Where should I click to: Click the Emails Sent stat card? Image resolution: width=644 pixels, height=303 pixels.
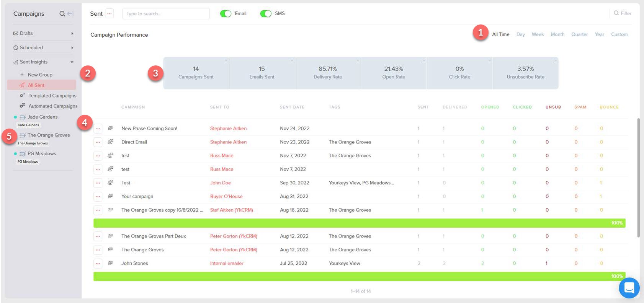point(262,73)
